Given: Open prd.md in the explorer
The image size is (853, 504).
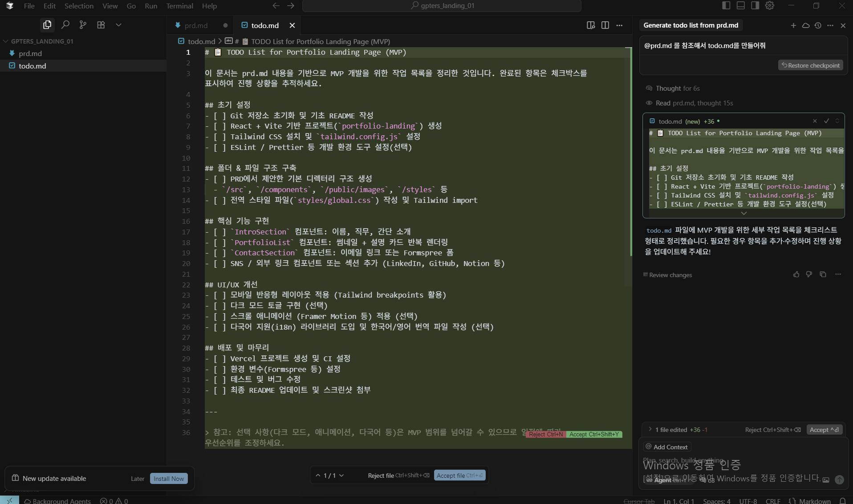Looking at the screenshot, I should (x=83, y=53).
